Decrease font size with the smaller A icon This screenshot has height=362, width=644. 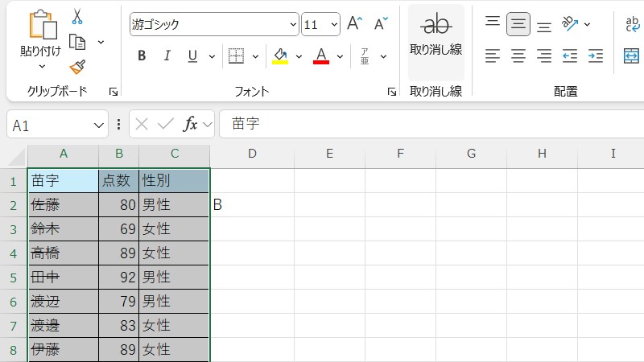tap(382, 24)
